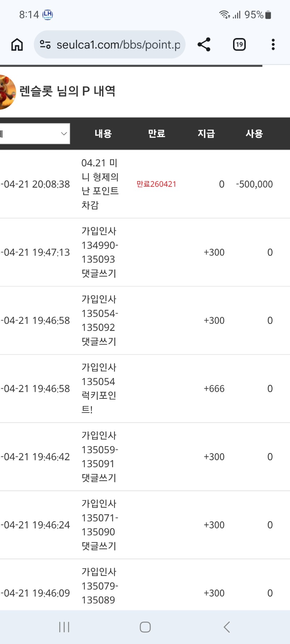Tap the Android recent apps button
Screen dimensions: 290x644
click(x=64, y=627)
